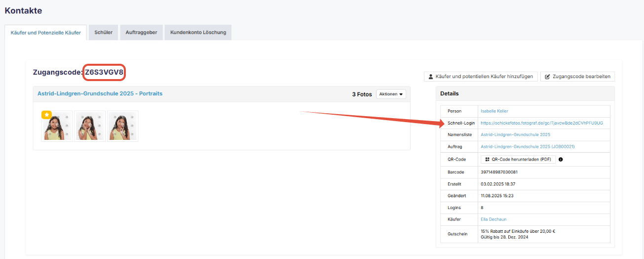The width and height of the screenshot is (644, 259).
Task: Open the Schnell-Login URL link
Action: point(542,123)
